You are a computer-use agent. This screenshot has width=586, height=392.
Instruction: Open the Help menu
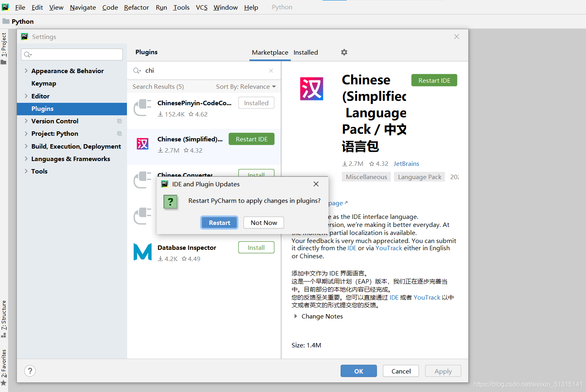[251, 7]
